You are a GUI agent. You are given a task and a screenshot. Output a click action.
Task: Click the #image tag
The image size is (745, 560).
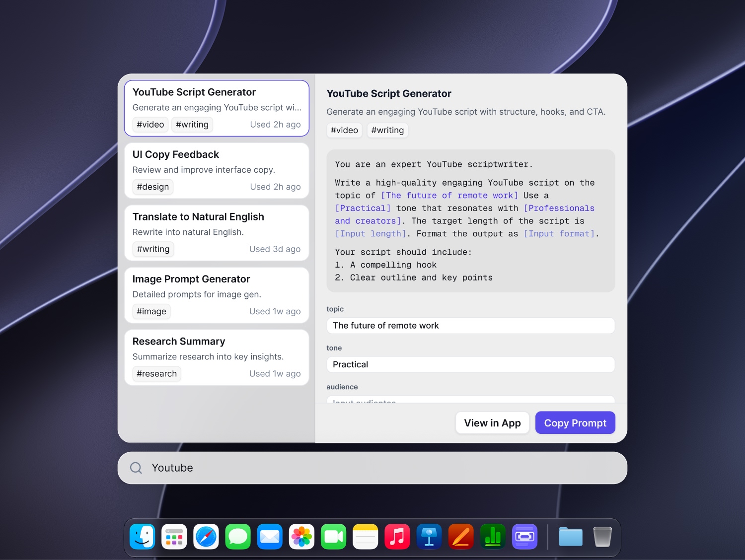151,311
